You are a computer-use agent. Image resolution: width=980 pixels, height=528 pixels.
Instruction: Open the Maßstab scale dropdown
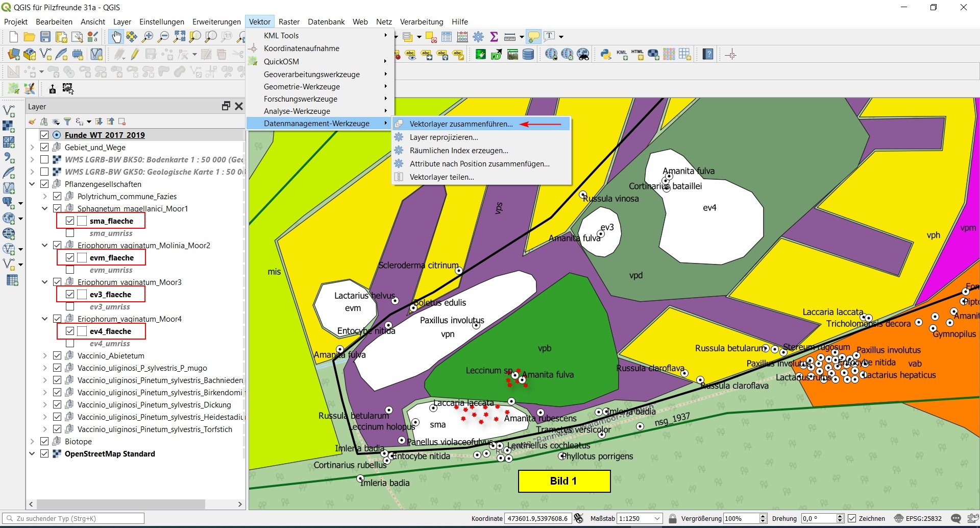pos(657,518)
